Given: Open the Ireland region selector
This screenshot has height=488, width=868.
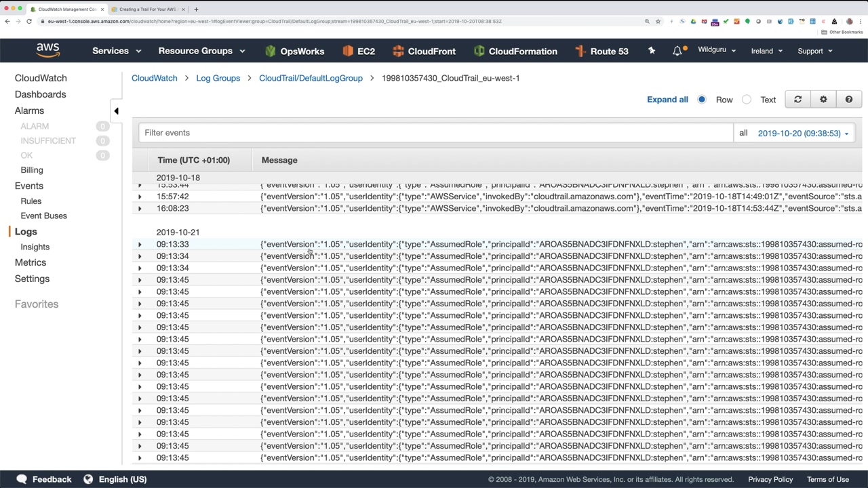Looking at the screenshot, I should click(x=767, y=51).
